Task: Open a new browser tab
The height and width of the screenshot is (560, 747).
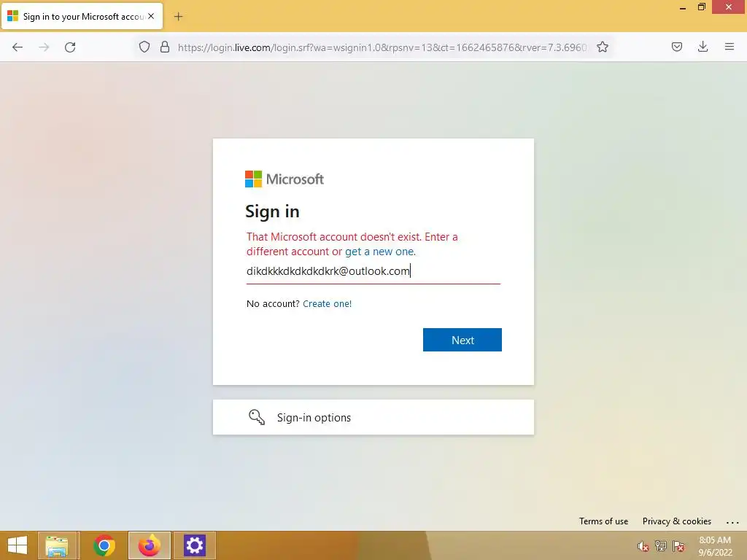Action: tap(178, 17)
